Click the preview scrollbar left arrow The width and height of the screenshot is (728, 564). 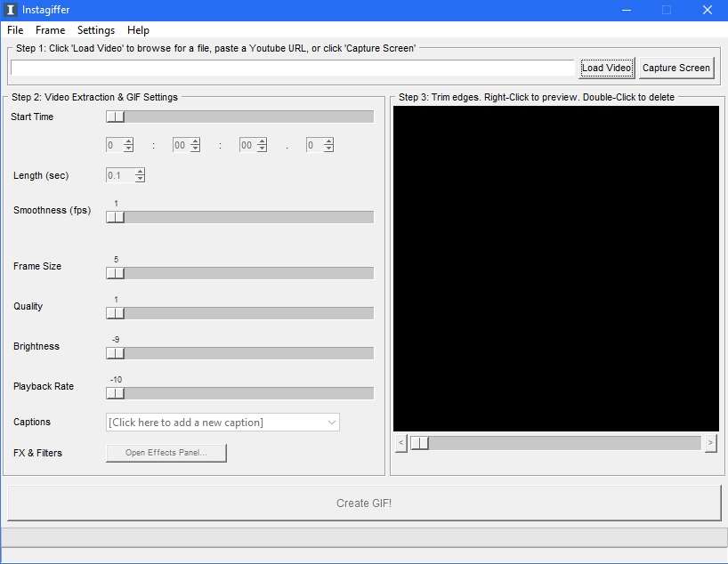click(401, 443)
